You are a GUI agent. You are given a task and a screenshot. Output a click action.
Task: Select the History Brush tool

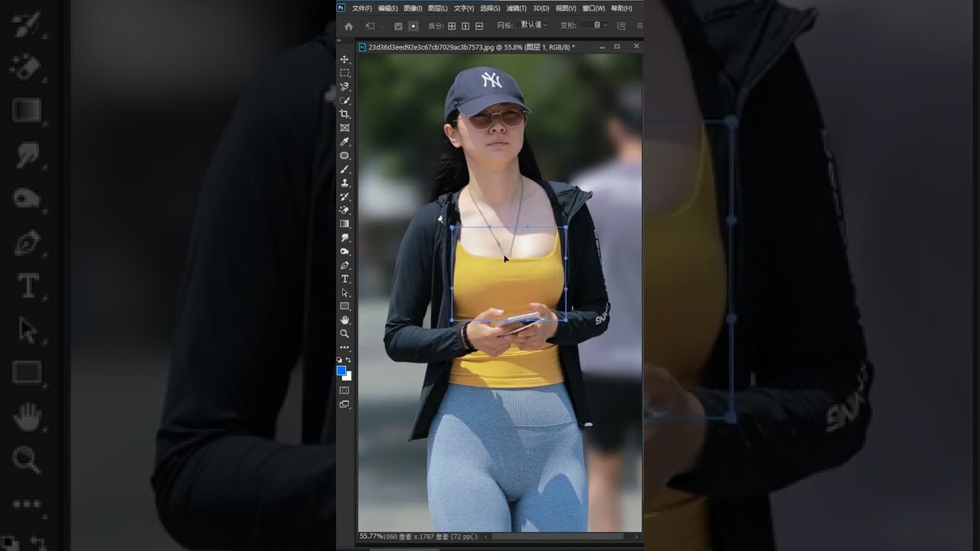(x=345, y=197)
